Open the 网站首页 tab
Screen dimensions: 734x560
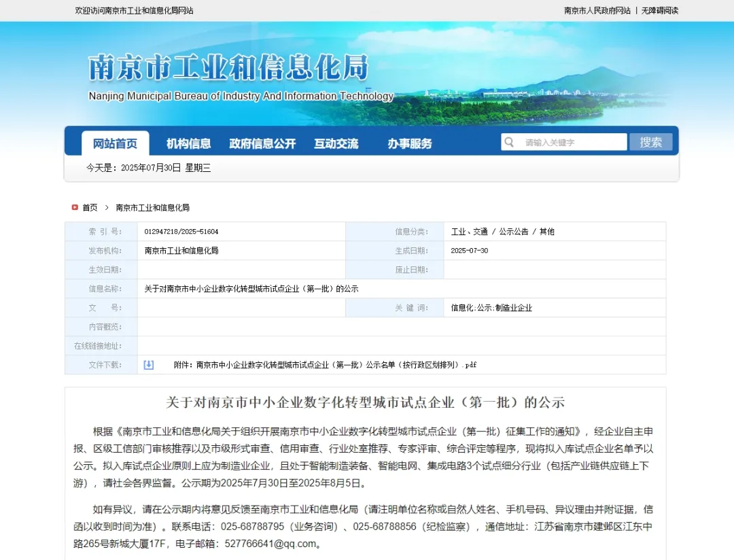click(x=115, y=143)
